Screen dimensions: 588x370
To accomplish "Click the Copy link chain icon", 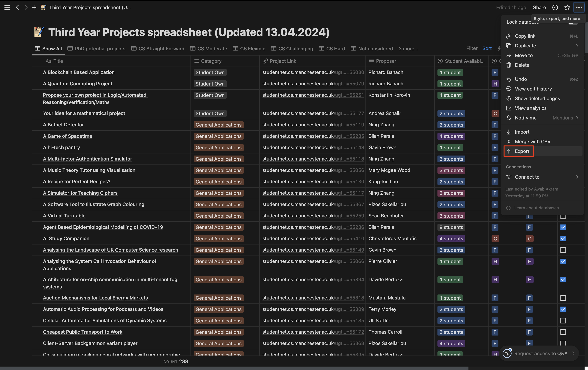I will tap(509, 36).
